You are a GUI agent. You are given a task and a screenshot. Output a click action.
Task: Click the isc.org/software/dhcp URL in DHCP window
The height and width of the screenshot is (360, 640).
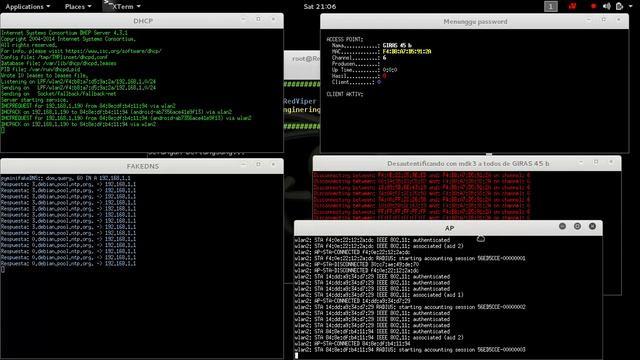(113, 51)
